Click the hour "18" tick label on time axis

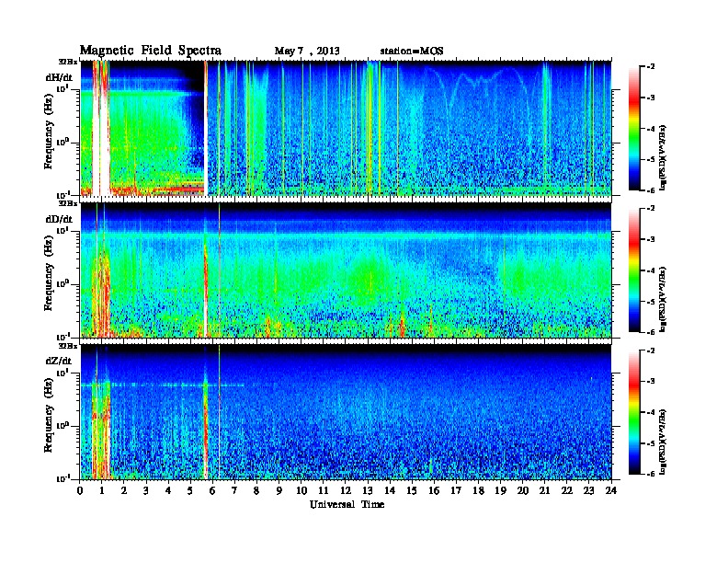pos(479,491)
